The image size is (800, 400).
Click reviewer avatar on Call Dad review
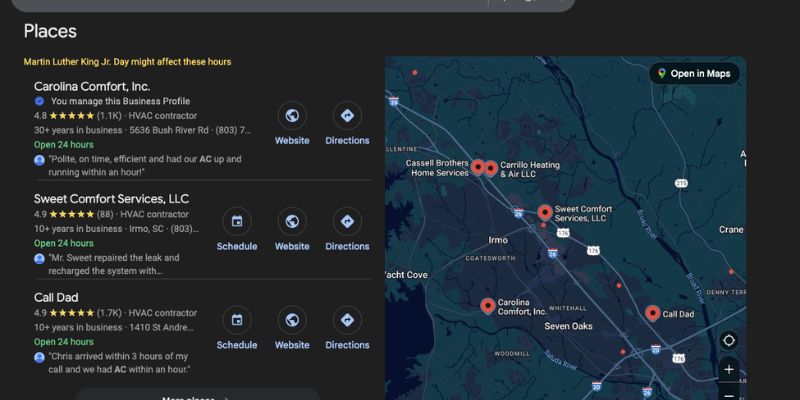click(x=39, y=357)
